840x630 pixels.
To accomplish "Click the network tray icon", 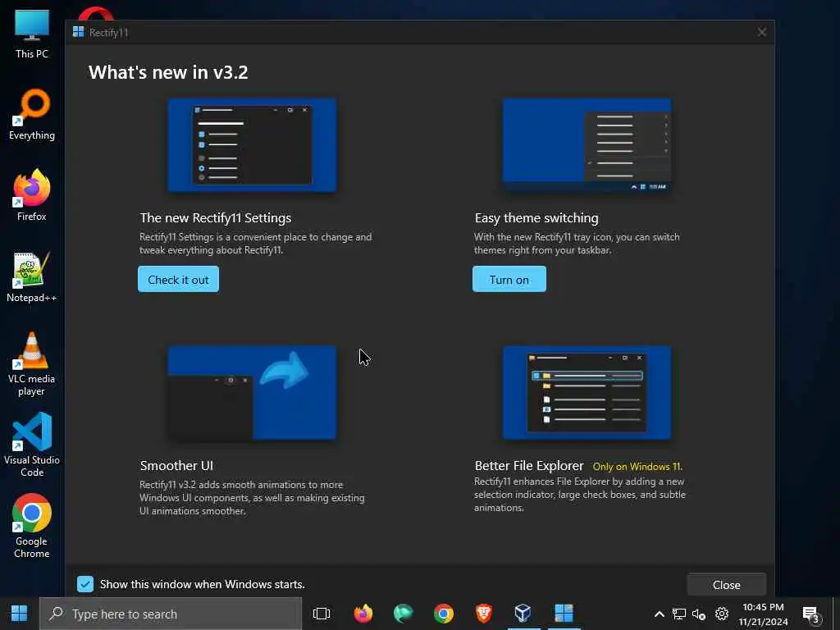I will click(x=679, y=614).
